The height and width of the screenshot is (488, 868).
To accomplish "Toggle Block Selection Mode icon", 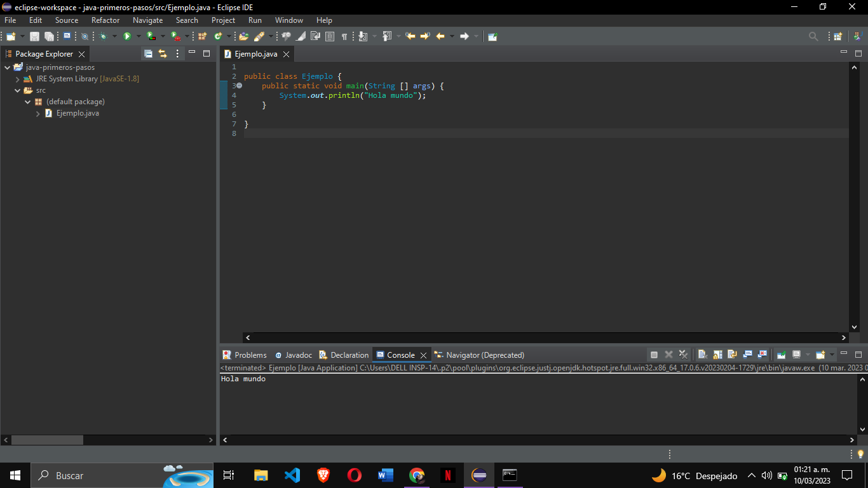I will 329,36.
